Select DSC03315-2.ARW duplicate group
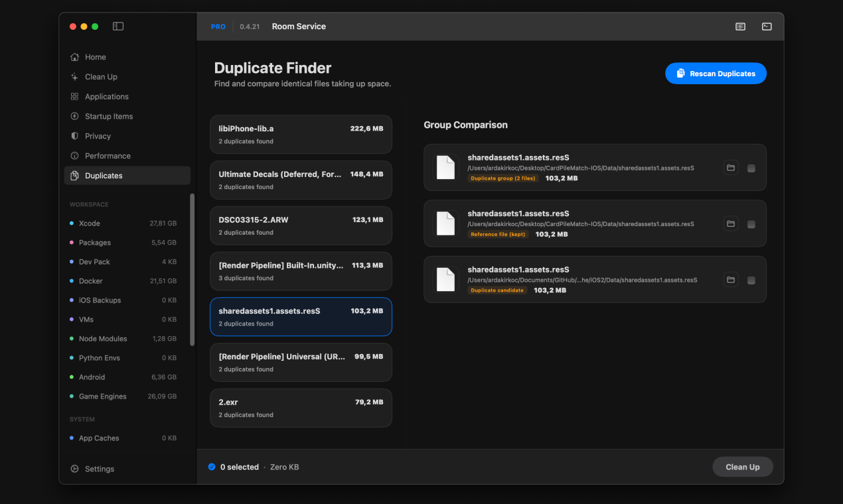The image size is (843, 504). tap(301, 225)
